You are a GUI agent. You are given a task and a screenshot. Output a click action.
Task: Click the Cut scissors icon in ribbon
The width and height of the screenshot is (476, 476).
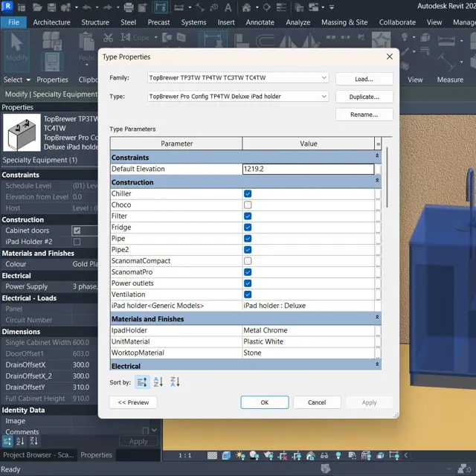[108, 38]
